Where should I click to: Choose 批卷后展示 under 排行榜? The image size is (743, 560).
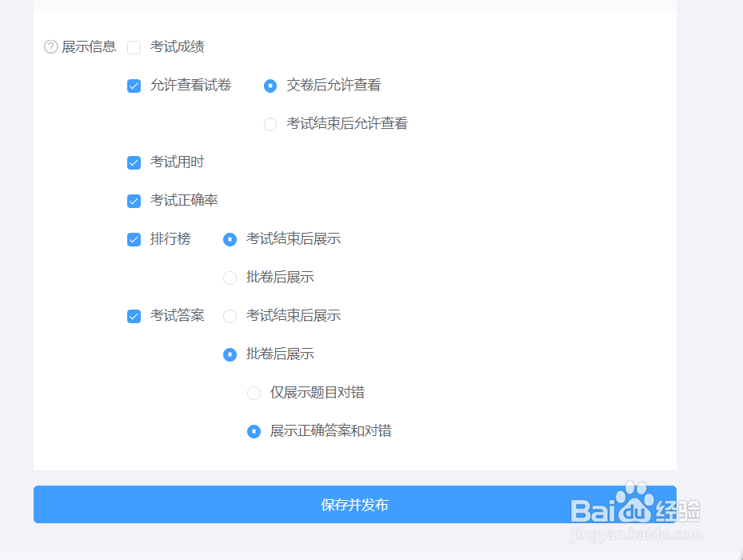click(x=230, y=278)
